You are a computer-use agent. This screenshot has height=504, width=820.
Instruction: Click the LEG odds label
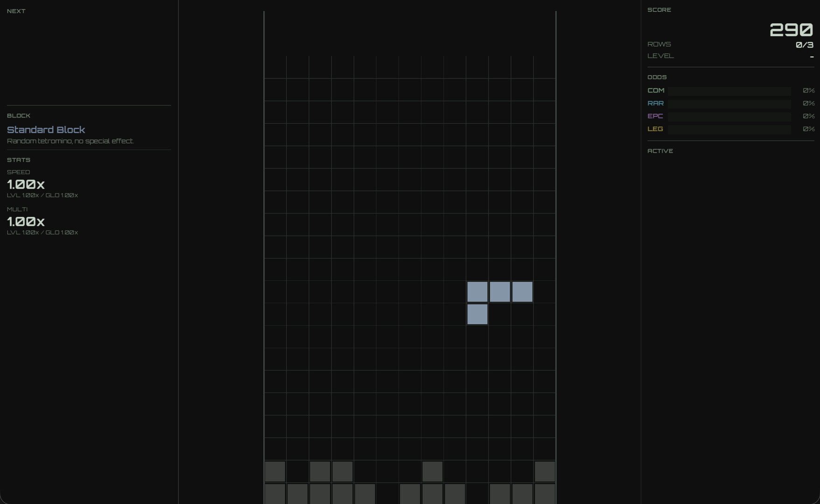655,129
